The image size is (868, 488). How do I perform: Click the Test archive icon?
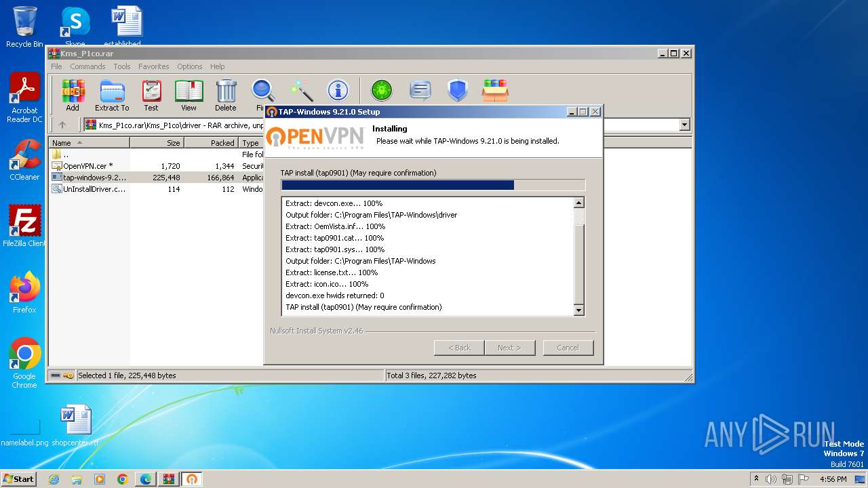tap(151, 95)
